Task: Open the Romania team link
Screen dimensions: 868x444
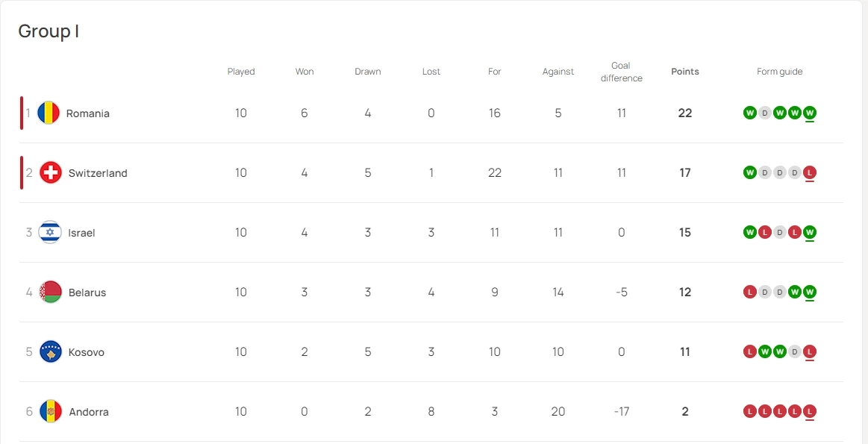Action: pos(88,113)
